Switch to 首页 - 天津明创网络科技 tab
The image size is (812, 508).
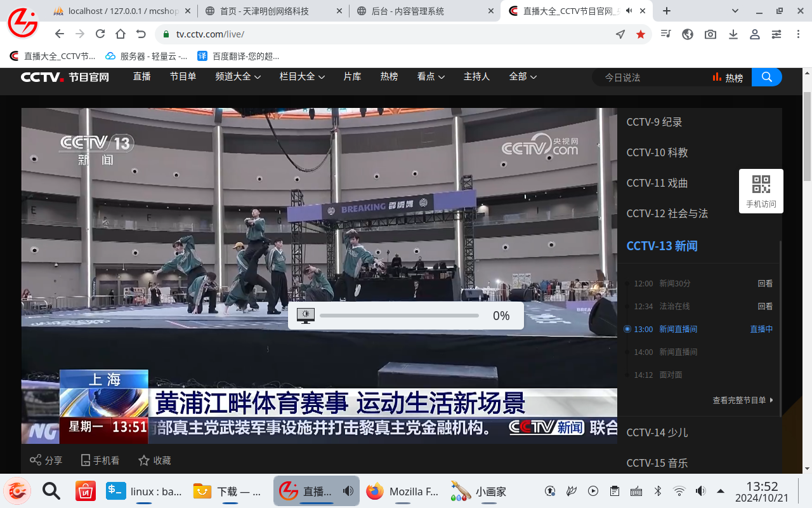(273, 11)
